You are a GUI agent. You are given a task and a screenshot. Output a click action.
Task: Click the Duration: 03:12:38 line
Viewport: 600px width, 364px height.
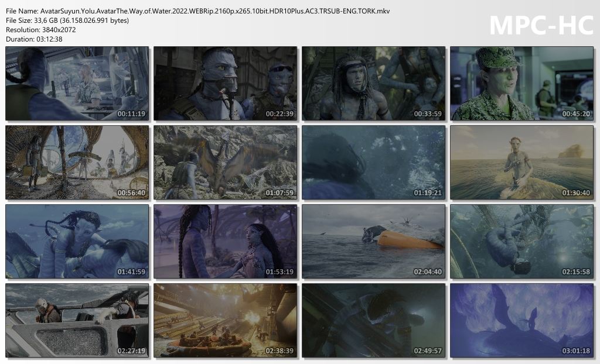tap(34, 39)
